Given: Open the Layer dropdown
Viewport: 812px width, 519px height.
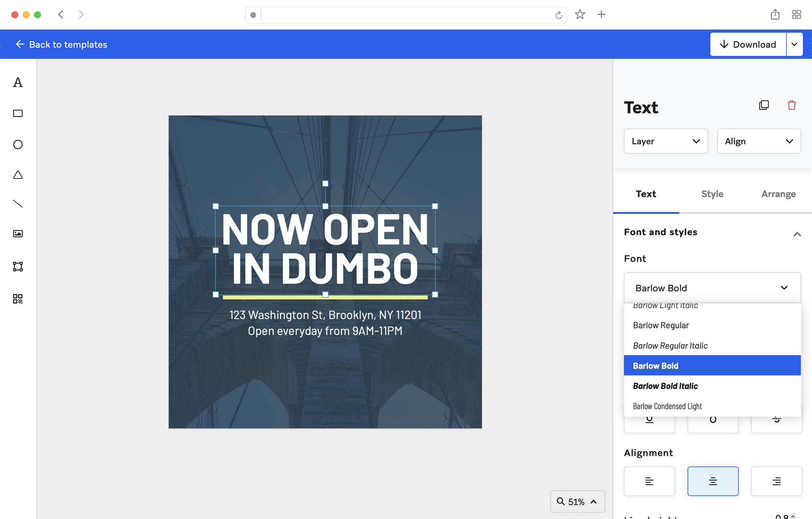Looking at the screenshot, I should (665, 141).
